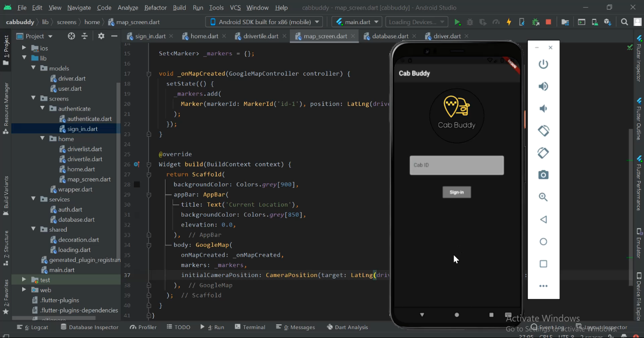Stop the running app with red square
This screenshot has width=644, height=338.
click(x=548, y=22)
